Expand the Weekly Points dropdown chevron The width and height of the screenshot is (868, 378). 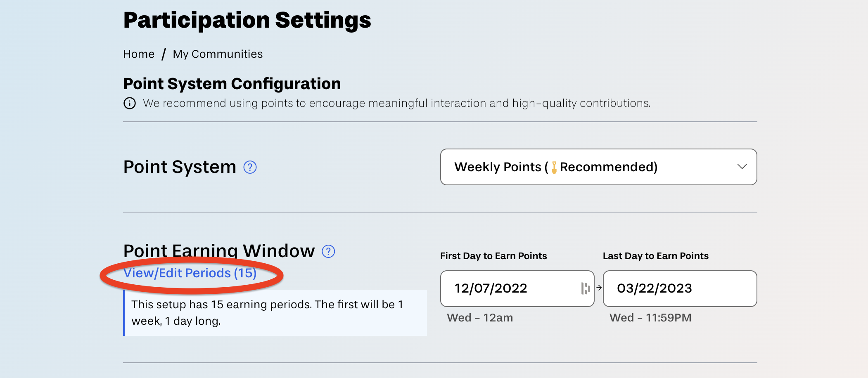tap(742, 167)
